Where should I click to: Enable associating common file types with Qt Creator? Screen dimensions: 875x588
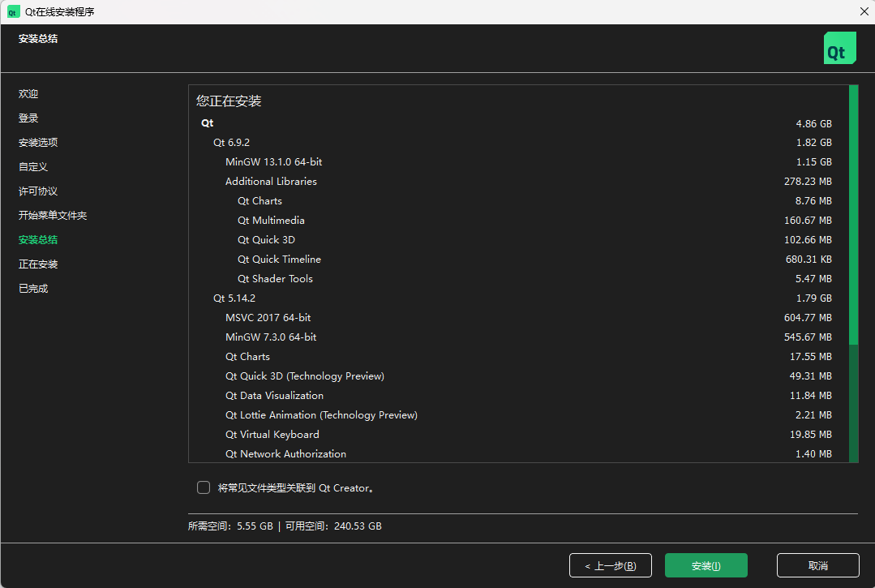tap(204, 487)
